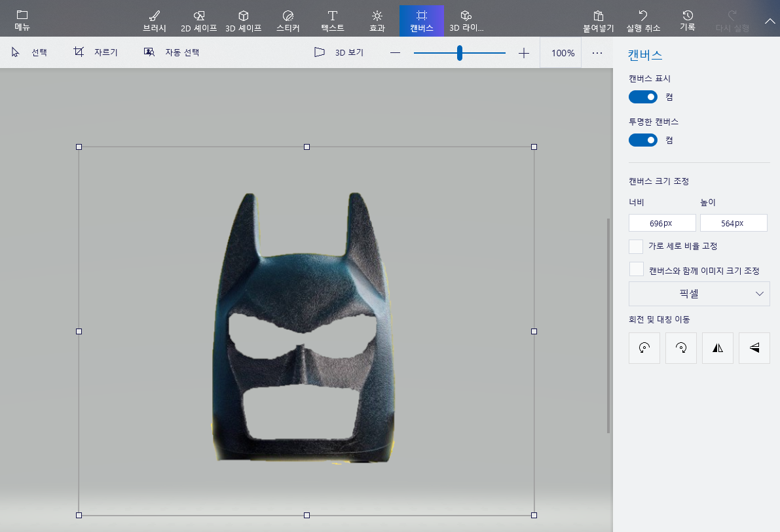Click the Undo button
Viewport: 780px width, 532px height.
[642, 20]
